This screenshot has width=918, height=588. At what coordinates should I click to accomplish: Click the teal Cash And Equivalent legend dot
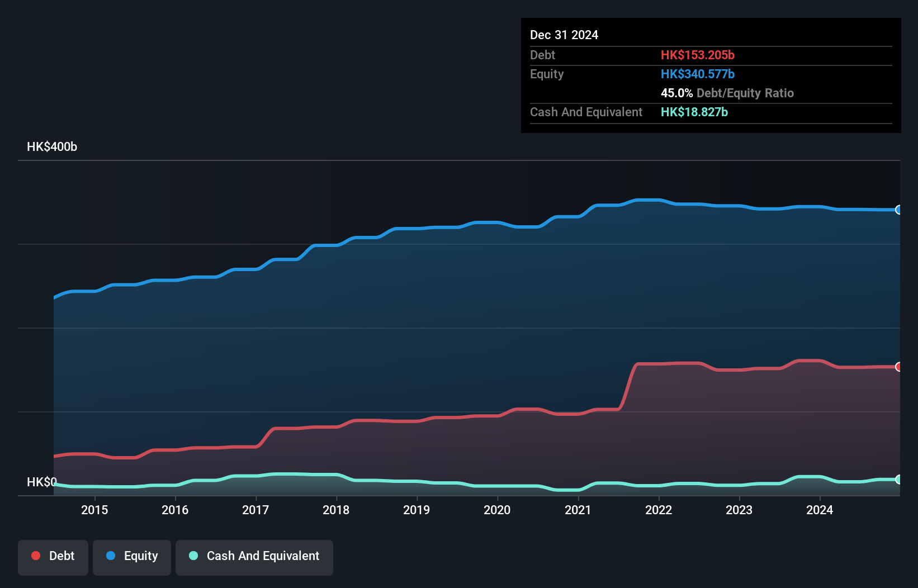coord(193,556)
